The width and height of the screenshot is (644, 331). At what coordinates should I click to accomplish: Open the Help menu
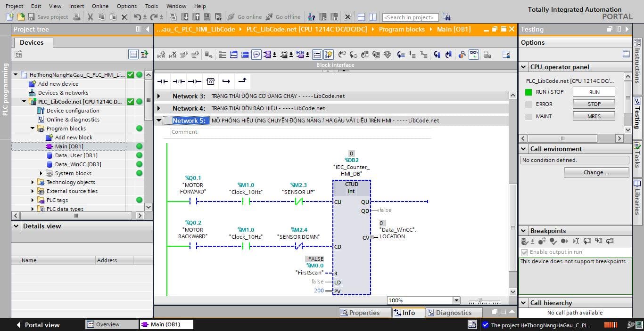[x=200, y=6]
